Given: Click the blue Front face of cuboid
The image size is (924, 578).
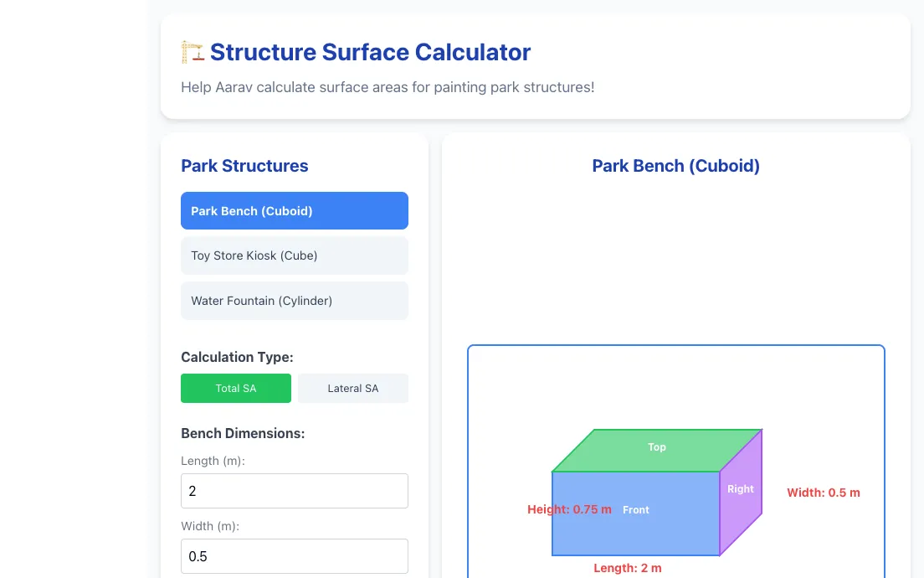Looking at the screenshot, I should tap(636, 513).
